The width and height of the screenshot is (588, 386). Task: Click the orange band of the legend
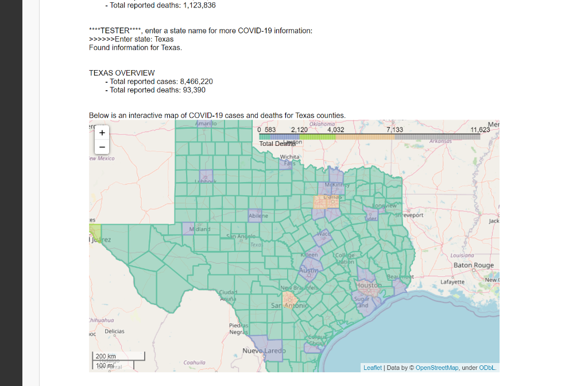coord(365,137)
